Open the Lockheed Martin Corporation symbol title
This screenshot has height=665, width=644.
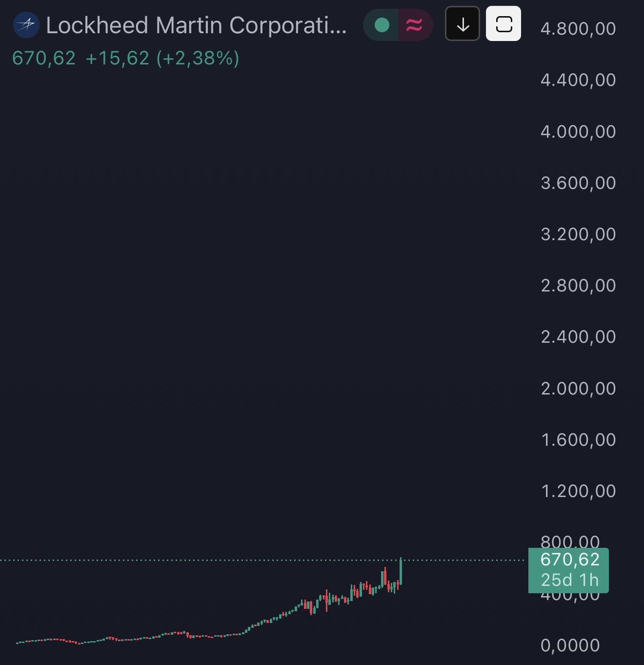(x=197, y=25)
